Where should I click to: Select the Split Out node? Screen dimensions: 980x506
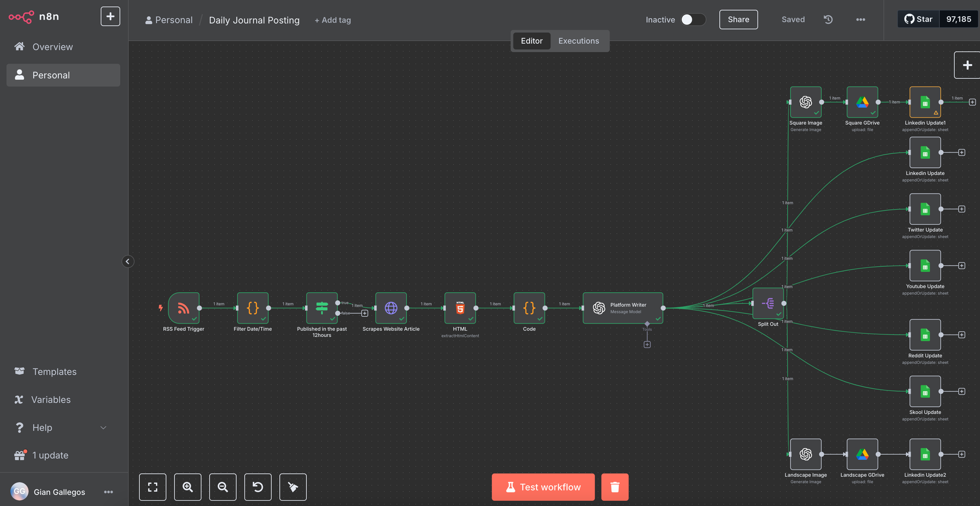coord(768,304)
